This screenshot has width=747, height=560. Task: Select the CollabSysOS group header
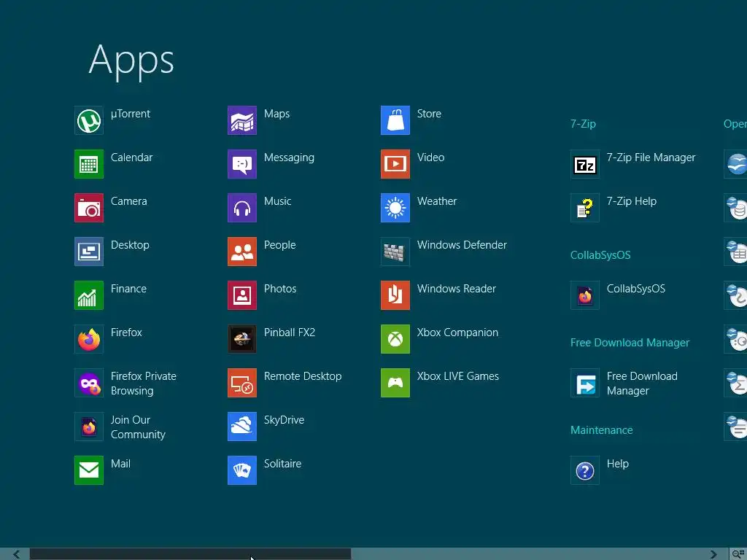pos(600,255)
